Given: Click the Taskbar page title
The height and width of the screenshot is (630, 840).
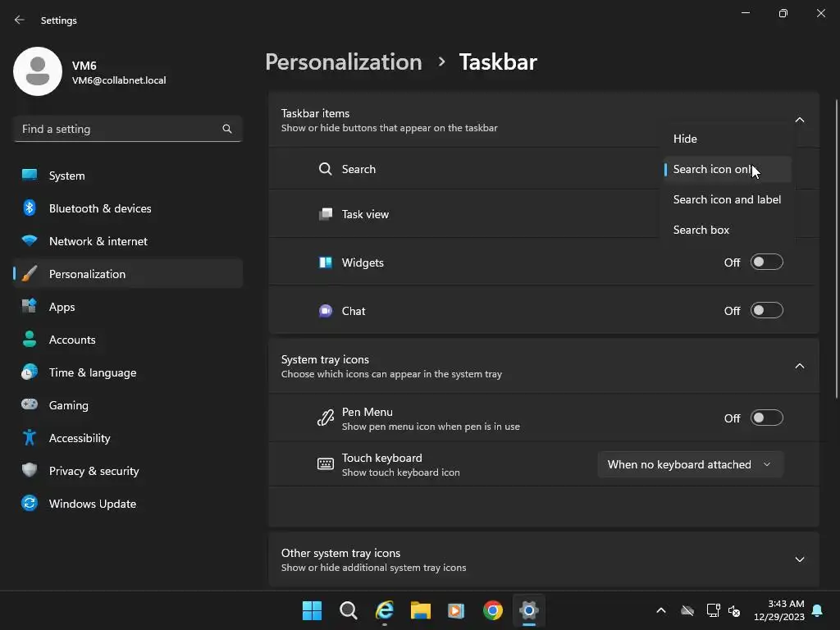Looking at the screenshot, I should [498, 62].
